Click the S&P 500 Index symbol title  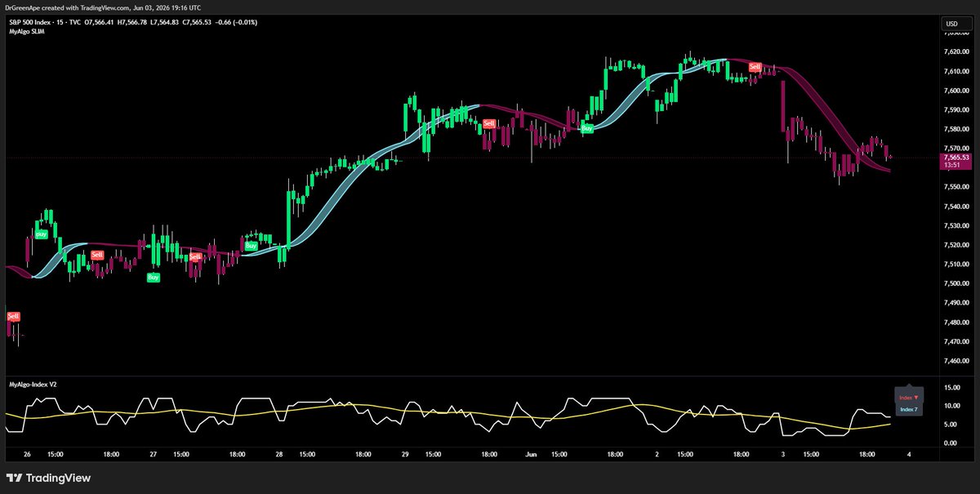point(31,23)
